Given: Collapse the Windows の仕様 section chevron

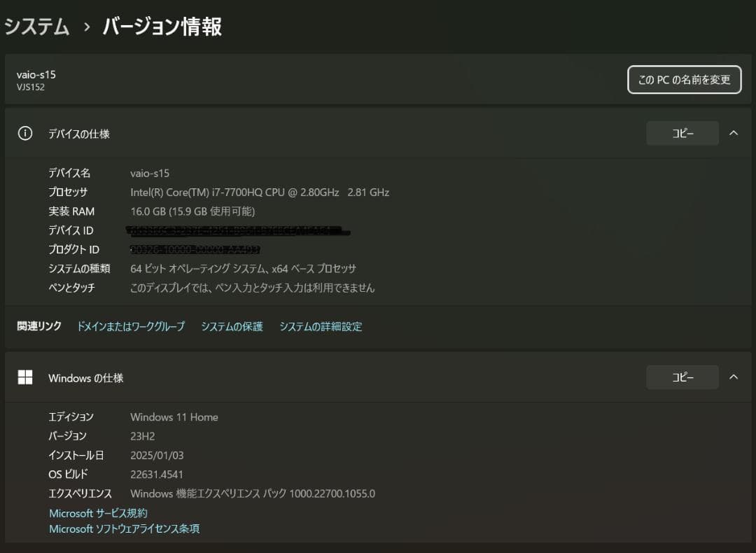Looking at the screenshot, I should (x=734, y=377).
